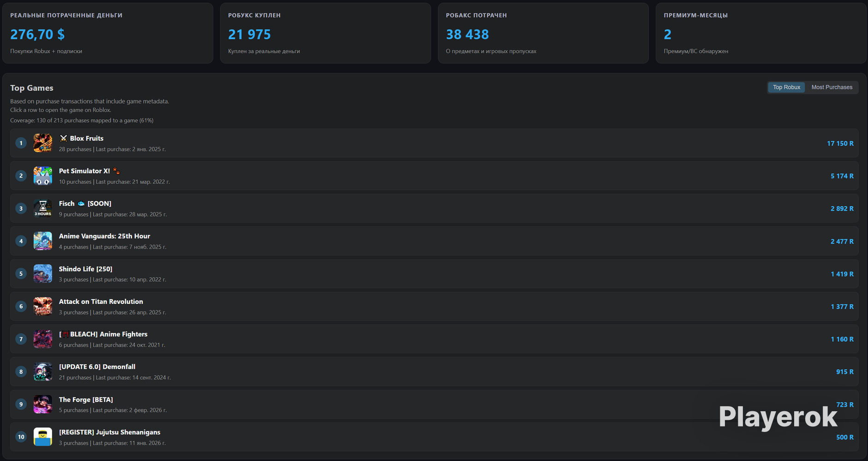This screenshot has width=868, height=461.
Task: Click the Fisch [SOON] title
Action: [85, 203]
